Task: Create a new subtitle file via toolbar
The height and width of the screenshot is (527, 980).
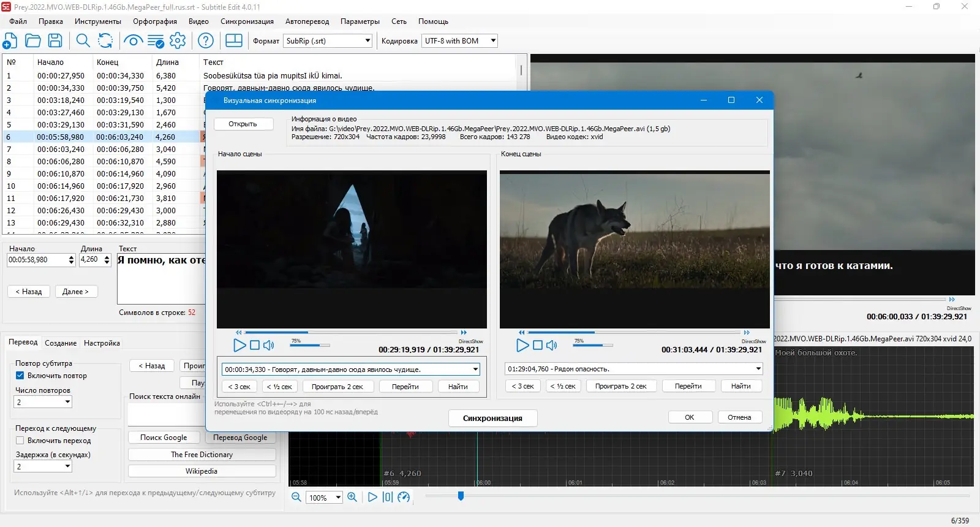Action: (x=10, y=41)
